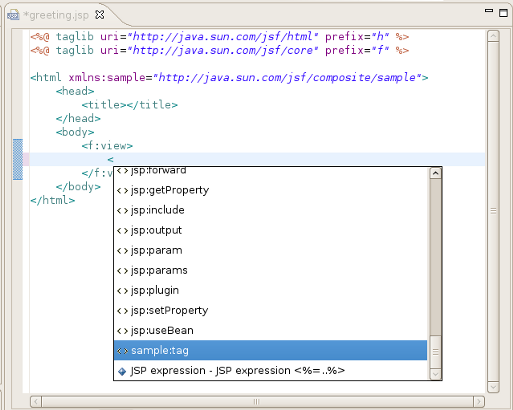513x410 pixels.
Task: Choose jsp:useBean from the completion list
Action: [x=270, y=330]
